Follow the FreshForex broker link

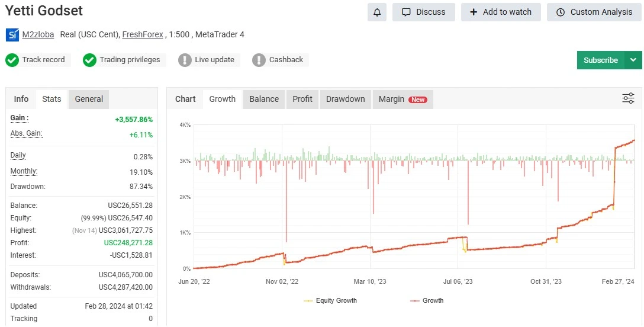coord(141,34)
